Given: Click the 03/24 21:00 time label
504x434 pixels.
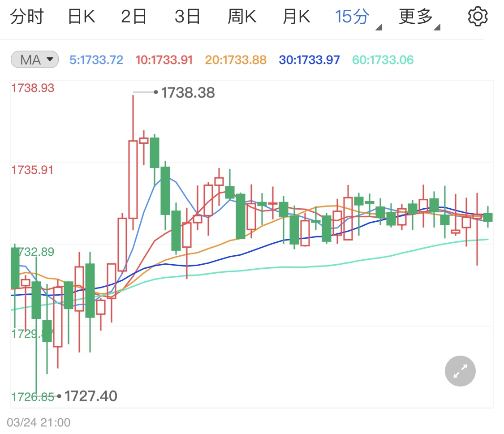Looking at the screenshot, I should (x=38, y=422).
